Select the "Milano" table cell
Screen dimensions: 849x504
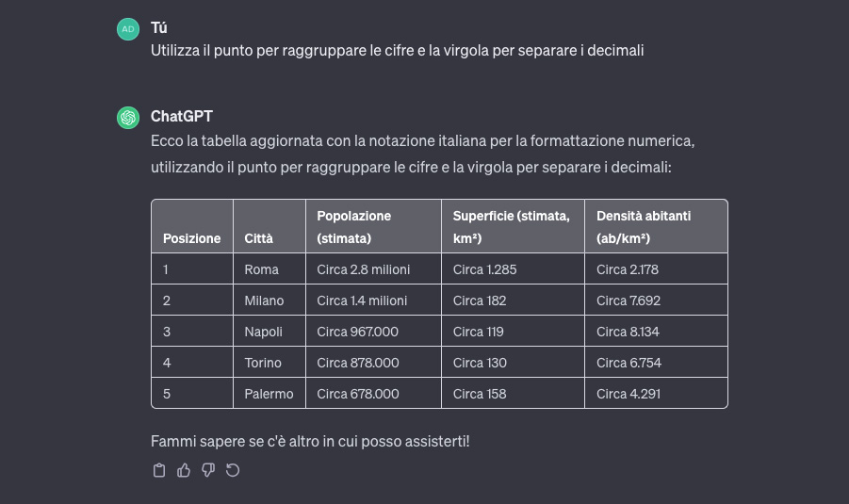coord(264,301)
